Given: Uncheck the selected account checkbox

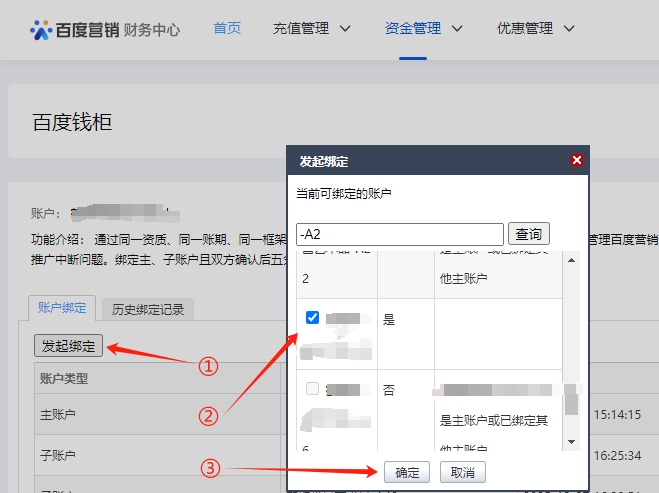Looking at the screenshot, I should coord(312,318).
